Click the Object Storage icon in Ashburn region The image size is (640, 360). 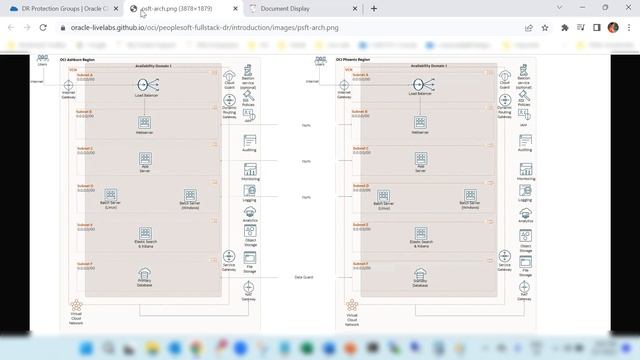click(250, 231)
